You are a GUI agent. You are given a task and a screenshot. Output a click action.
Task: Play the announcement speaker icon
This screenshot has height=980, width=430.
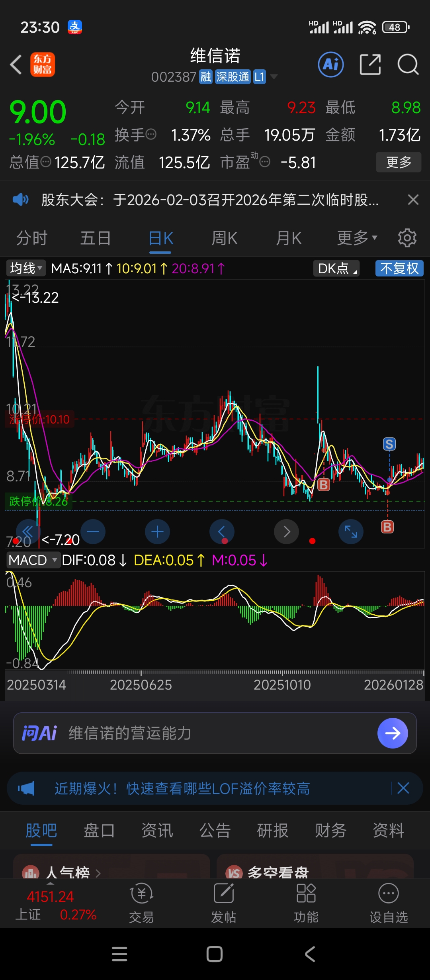pos(20,199)
